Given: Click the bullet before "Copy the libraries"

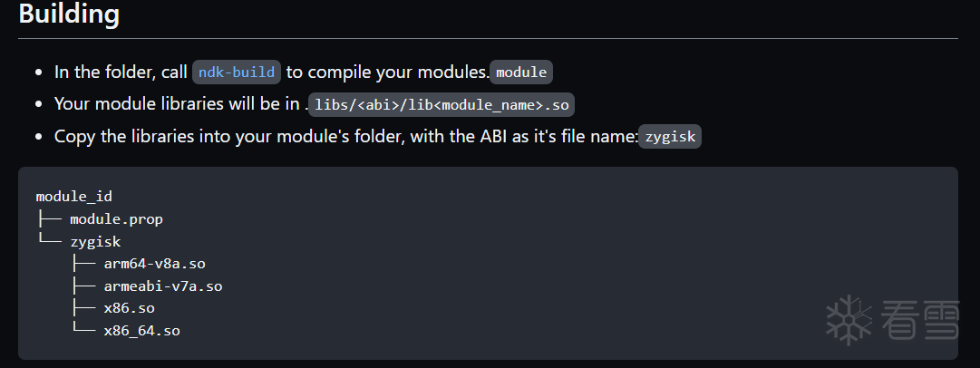Looking at the screenshot, I should click(38, 136).
